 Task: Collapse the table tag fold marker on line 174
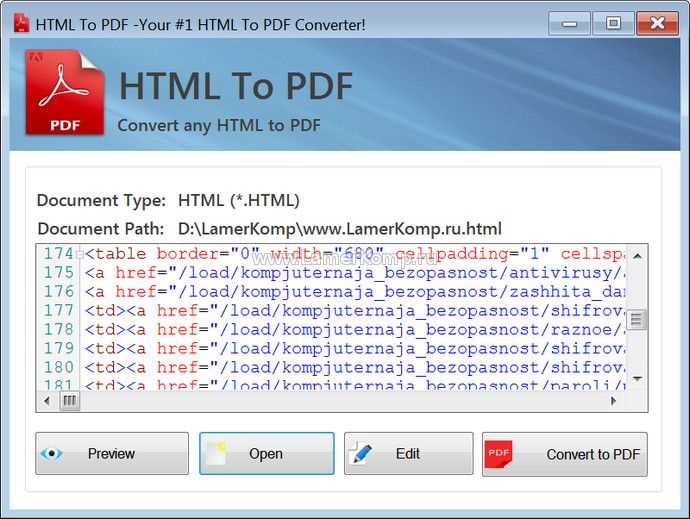point(80,254)
